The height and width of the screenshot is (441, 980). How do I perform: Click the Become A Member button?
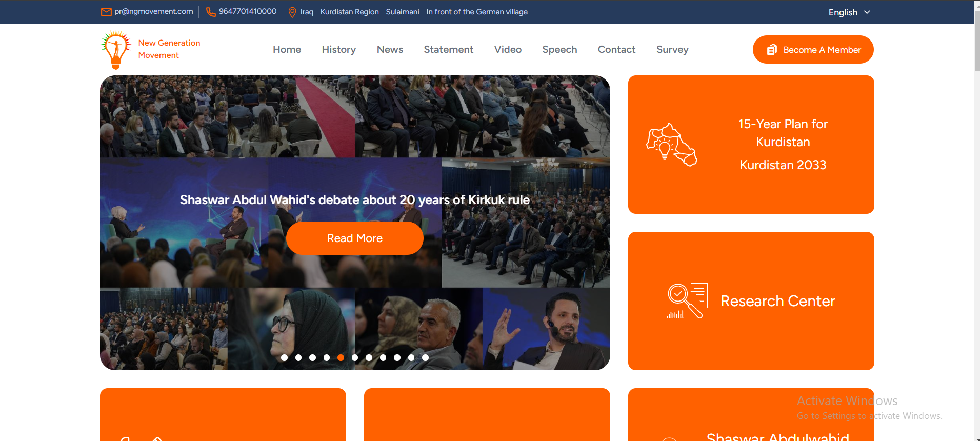click(813, 50)
